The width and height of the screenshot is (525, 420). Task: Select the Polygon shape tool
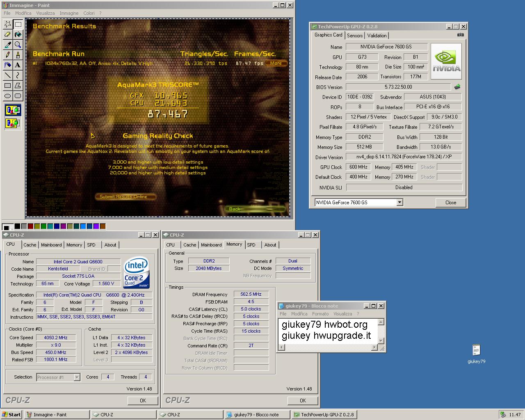(18, 85)
